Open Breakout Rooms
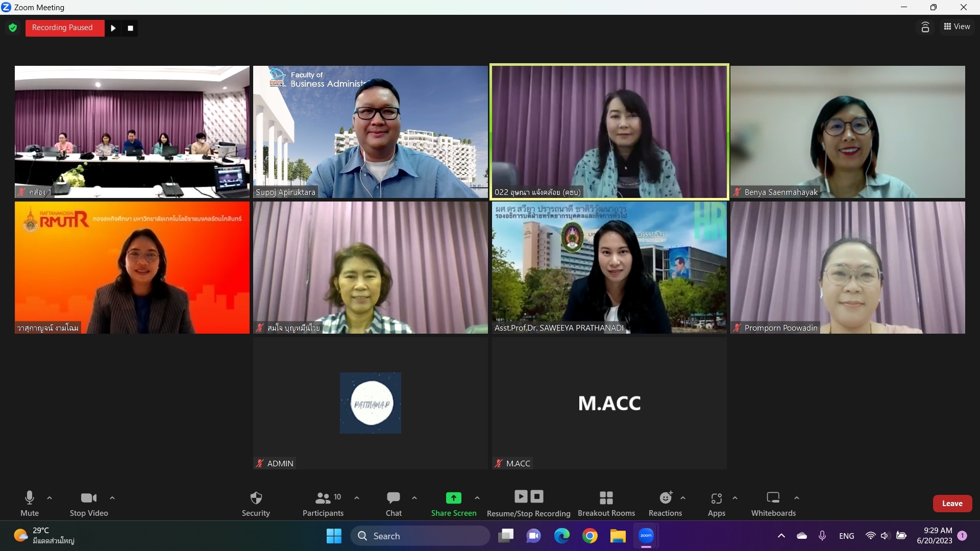The width and height of the screenshot is (980, 551). pyautogui.click(x=606, y=504)
